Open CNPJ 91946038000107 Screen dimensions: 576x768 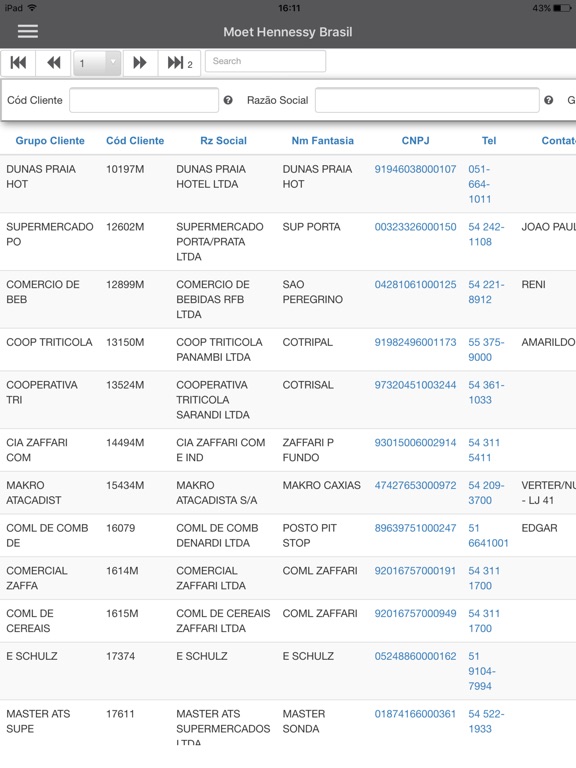coord(415,169)
